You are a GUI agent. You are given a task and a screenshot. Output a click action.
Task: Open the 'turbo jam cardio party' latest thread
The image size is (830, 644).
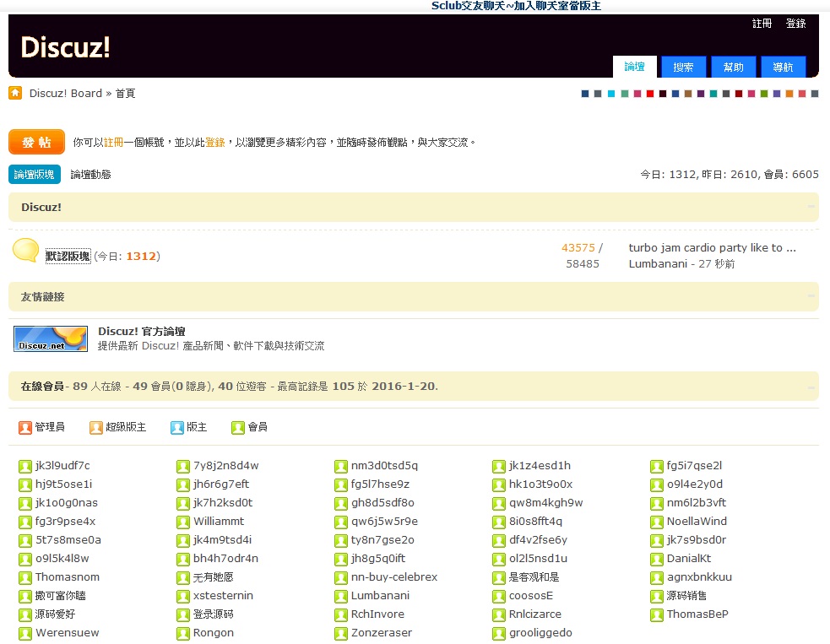tap(712, 247)
